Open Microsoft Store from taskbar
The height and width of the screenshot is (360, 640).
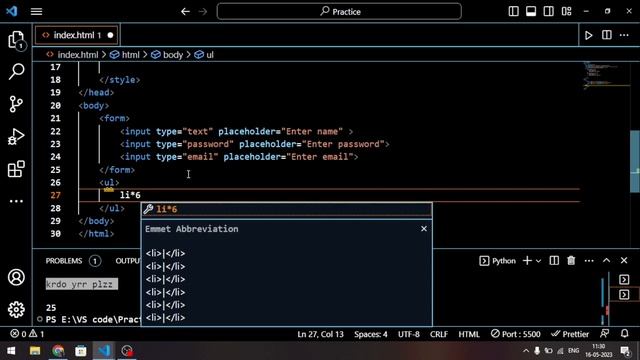(x=81, y=351)
